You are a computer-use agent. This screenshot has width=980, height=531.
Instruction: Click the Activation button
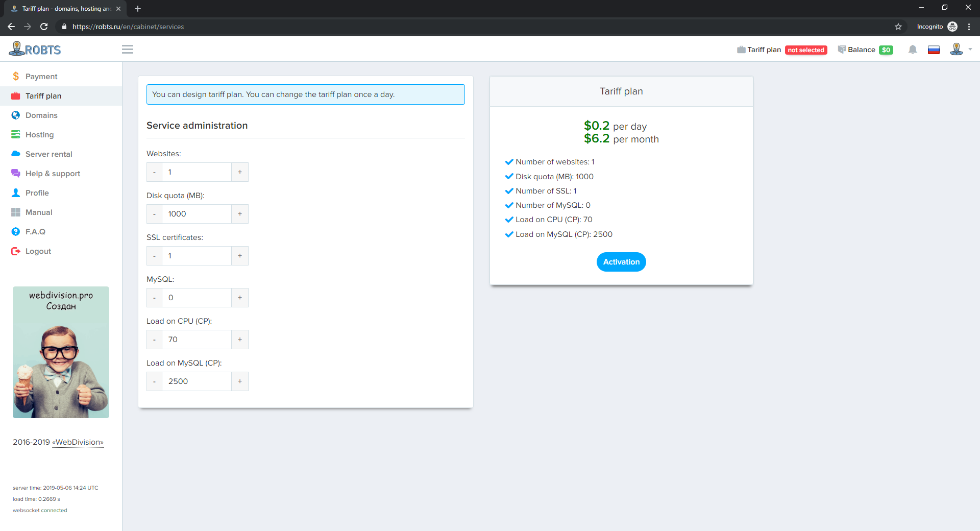621,262
